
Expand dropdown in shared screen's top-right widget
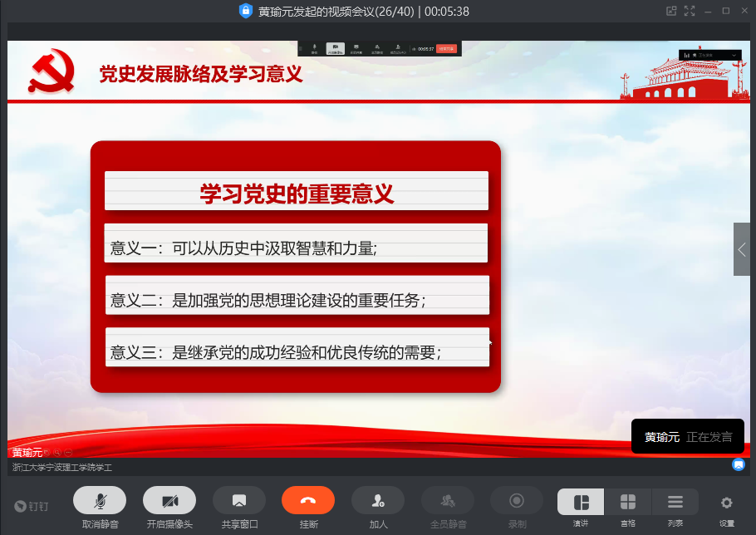734,55
